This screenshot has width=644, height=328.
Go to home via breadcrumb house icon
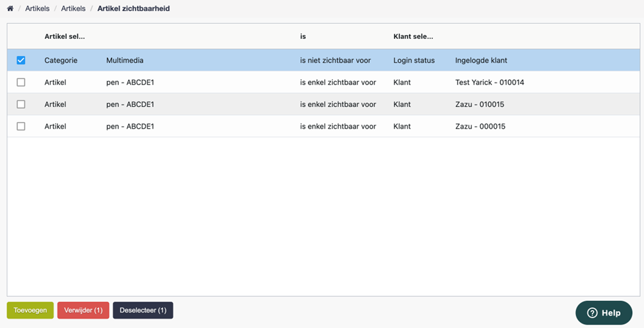click(x=11, y=9)
